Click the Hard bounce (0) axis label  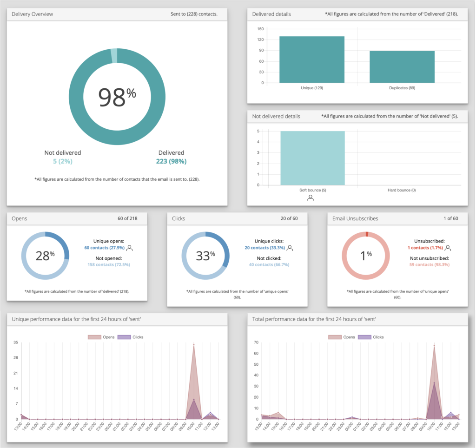click(402, 190)
